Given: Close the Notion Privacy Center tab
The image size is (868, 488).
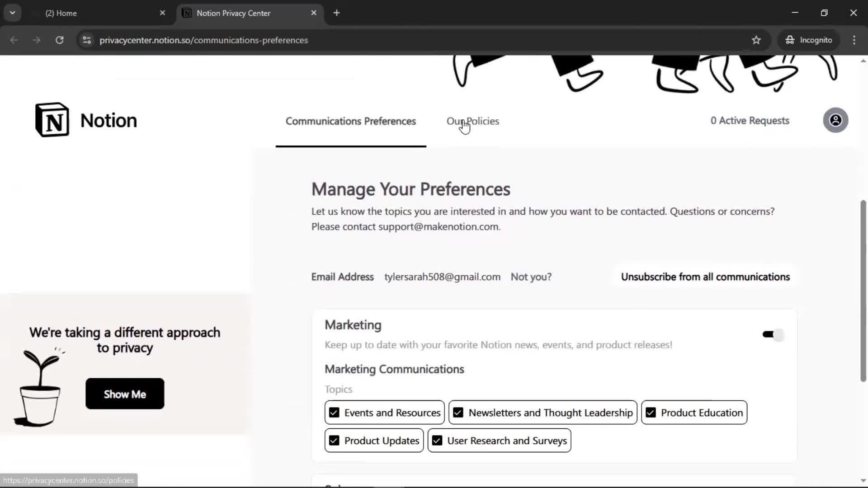Looking at the screenshot, I should click(314, 13).
